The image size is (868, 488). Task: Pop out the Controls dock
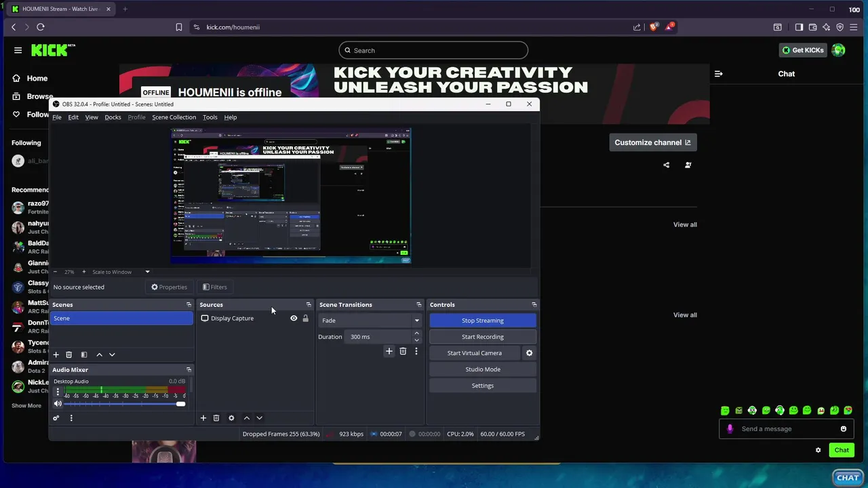pyautogui.click(x=534, y=305)
